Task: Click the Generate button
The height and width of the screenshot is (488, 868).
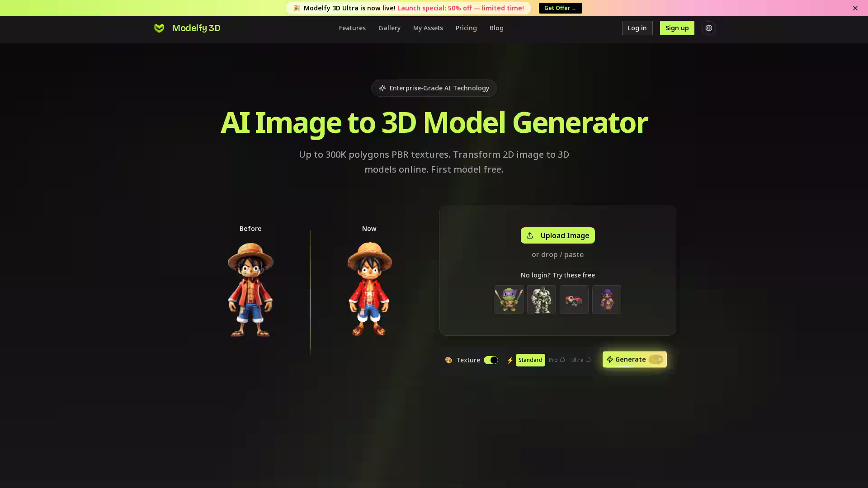Action: coord(634,360)
